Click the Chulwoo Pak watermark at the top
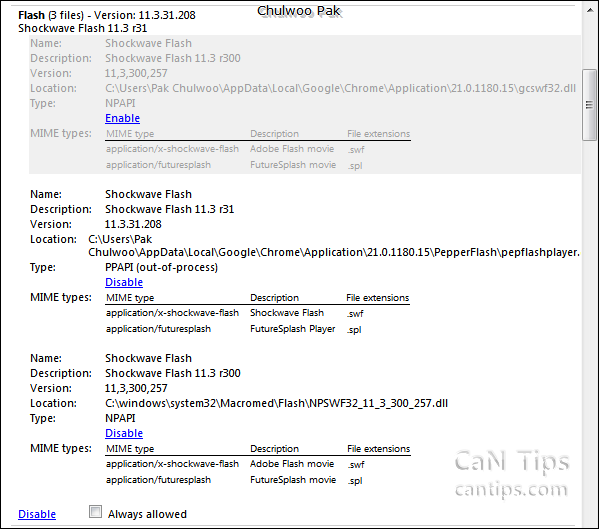Image resolution: width=599 pixels, height=529 pixels. [299, 11]
